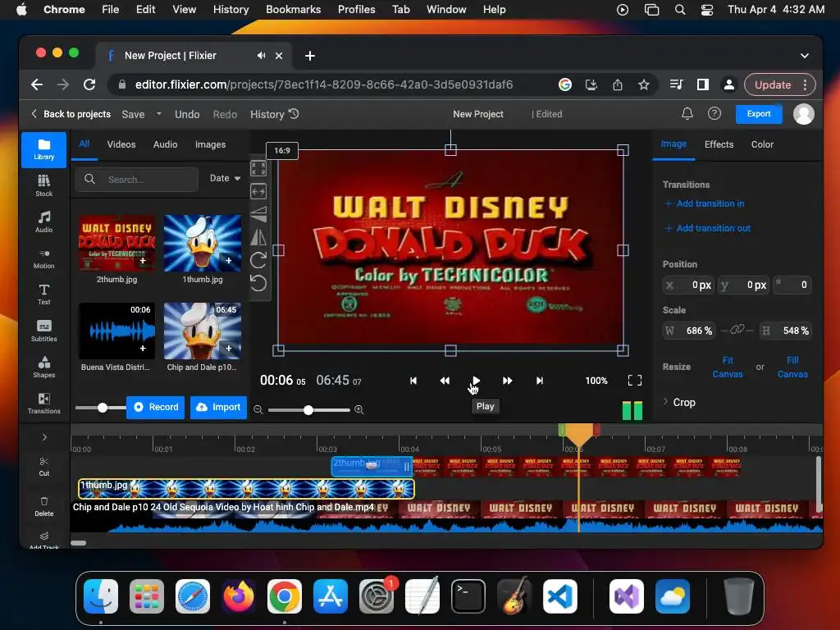Skip to start of video
This screenshot has height=630, width=840.
pos(413,381)
